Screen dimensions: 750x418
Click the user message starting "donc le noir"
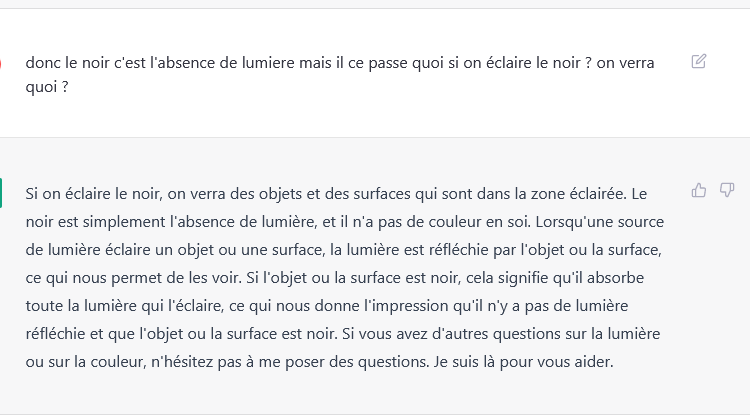click(340, 75)
